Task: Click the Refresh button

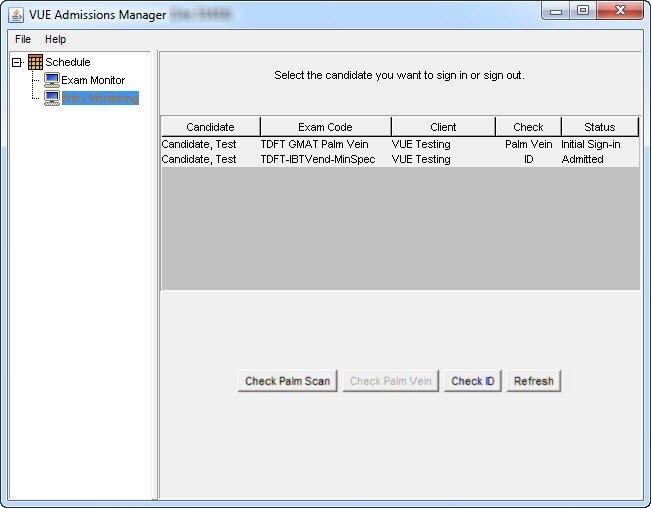Action: click(534, 381)
